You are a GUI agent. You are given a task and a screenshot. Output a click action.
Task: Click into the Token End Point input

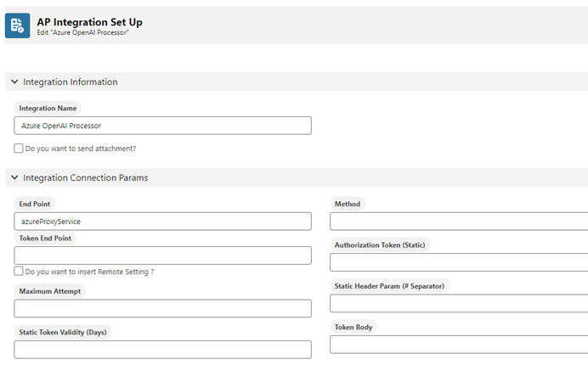coord(162,255)
